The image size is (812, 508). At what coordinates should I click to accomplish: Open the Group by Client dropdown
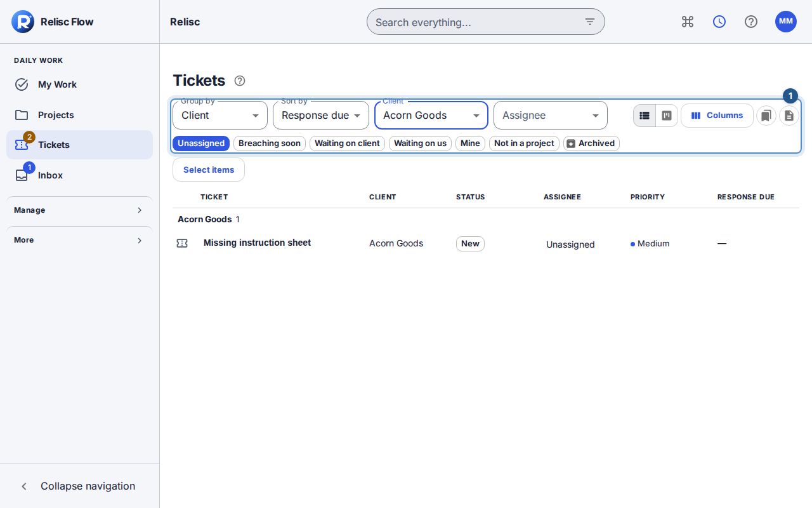pos(220,116)
